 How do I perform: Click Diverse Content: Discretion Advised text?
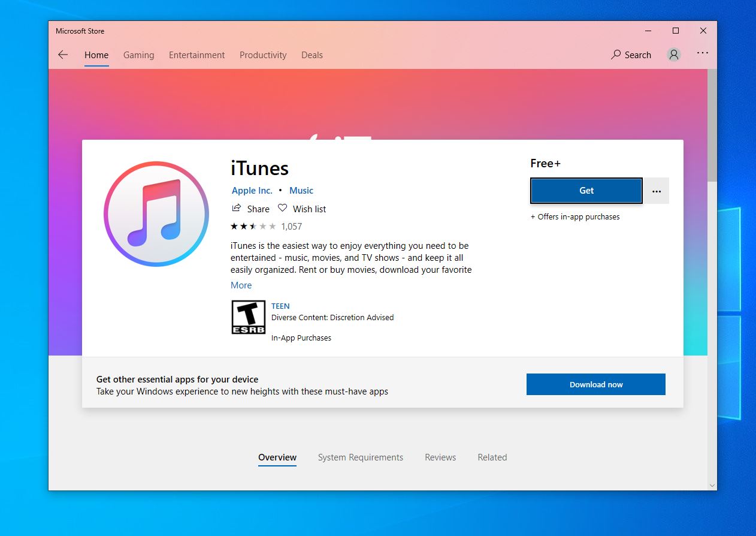[x=332, y=318]
